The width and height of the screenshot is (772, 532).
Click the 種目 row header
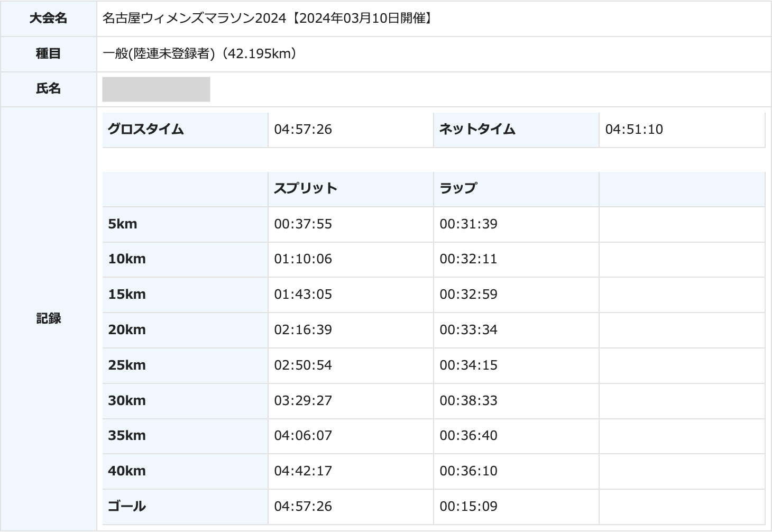click(x=48, y=54)
